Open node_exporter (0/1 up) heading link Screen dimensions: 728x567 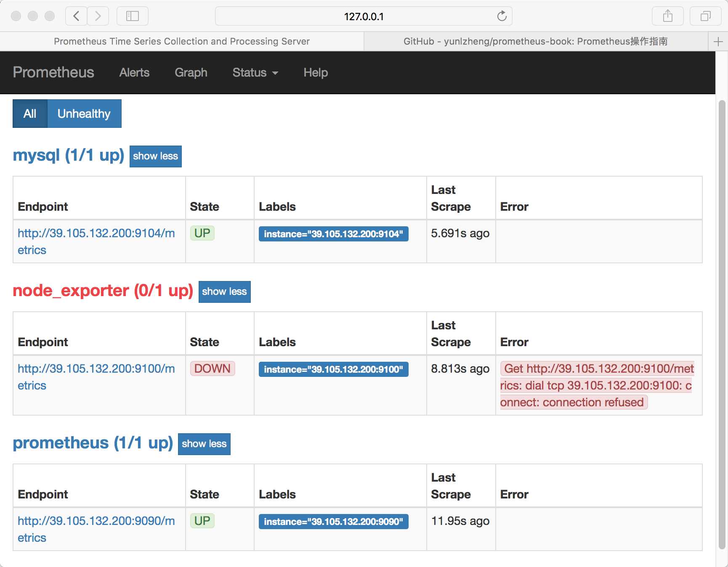pos(103,290)
